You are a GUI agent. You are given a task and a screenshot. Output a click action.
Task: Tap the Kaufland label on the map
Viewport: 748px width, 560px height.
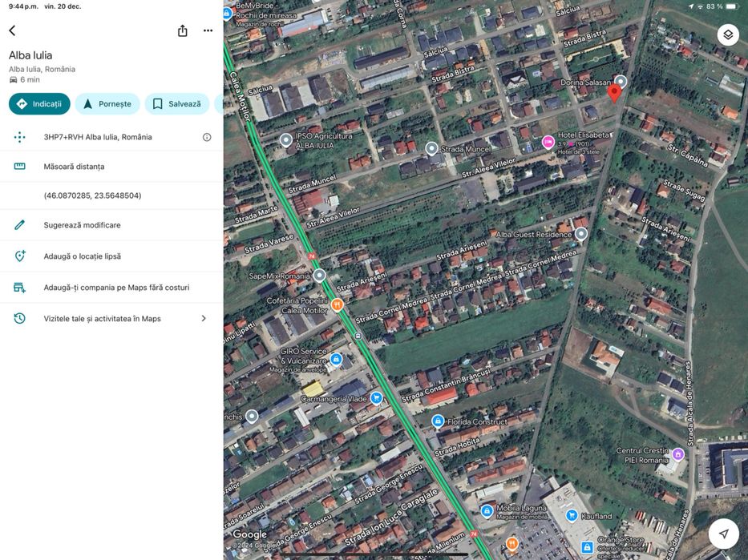click(x=596, y=516)
